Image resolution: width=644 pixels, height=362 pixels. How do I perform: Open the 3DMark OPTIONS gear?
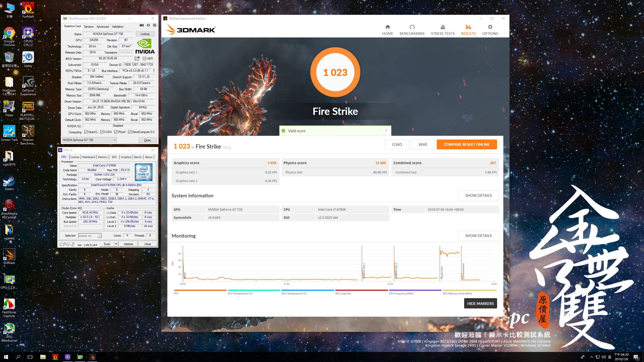tap(490, 30)
